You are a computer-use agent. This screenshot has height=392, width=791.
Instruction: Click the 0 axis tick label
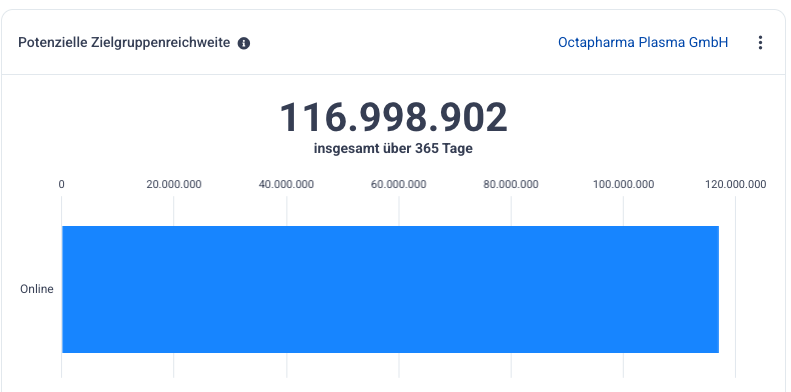coord(62,185)
